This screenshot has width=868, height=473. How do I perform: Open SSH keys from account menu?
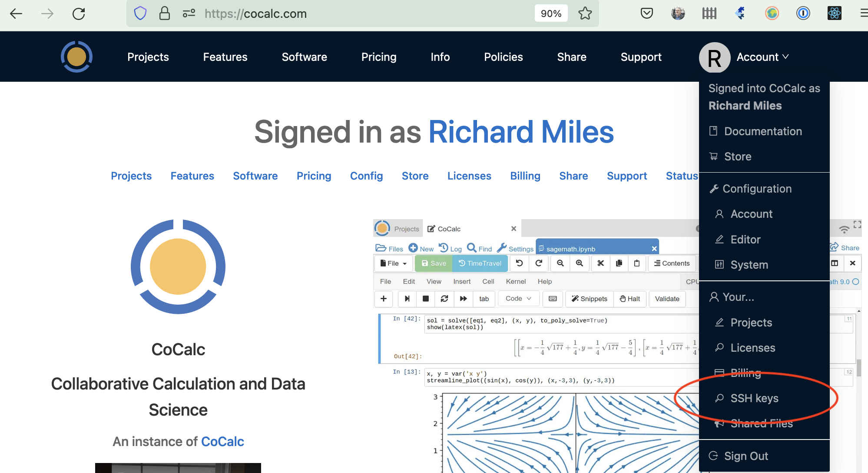pyautogui.click(x=754, y=398)
